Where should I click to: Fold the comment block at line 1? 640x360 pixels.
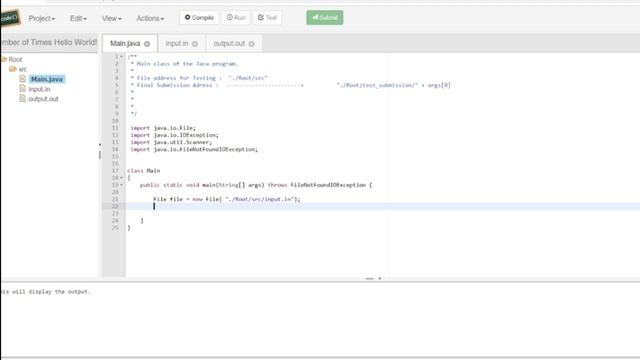(121, 56)
